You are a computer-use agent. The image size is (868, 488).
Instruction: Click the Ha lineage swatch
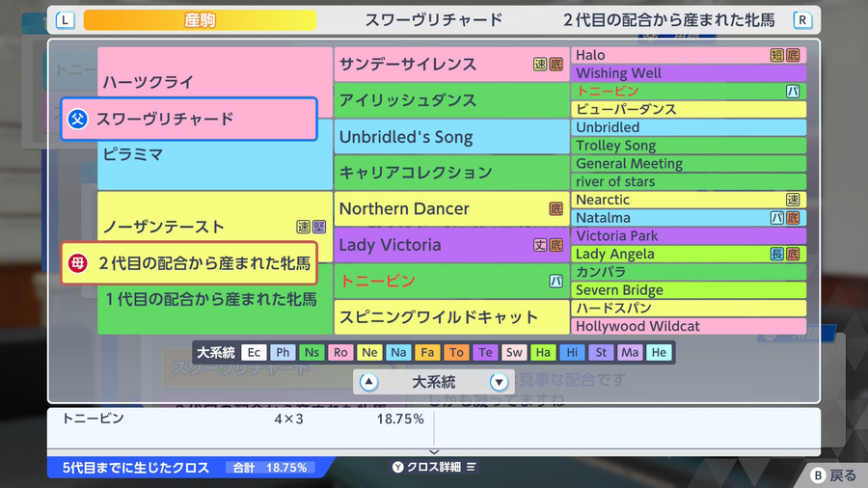[543, 352]
